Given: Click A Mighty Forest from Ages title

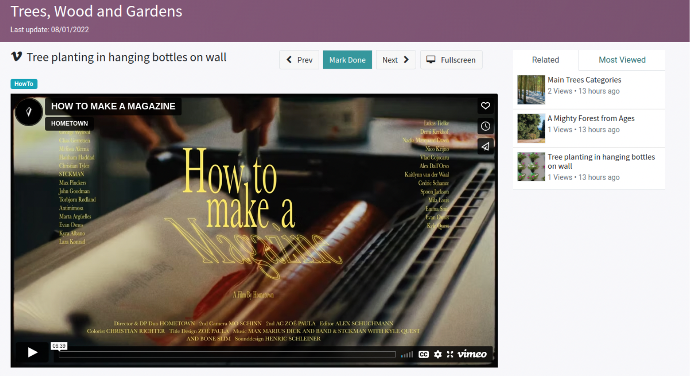Looking at the screenshot, I should pyautogui.click(x=591, y=118).
